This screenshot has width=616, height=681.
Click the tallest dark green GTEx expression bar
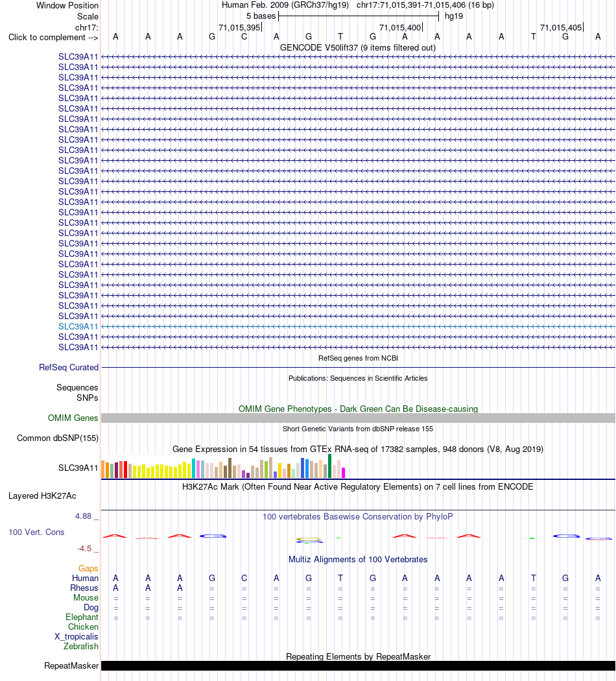point(330,466)
